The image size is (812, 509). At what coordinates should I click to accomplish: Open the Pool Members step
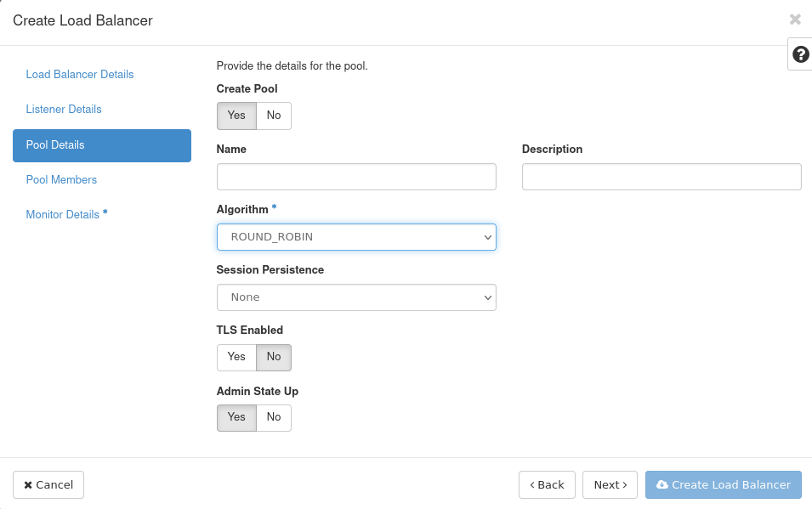[x=61, y=179]
